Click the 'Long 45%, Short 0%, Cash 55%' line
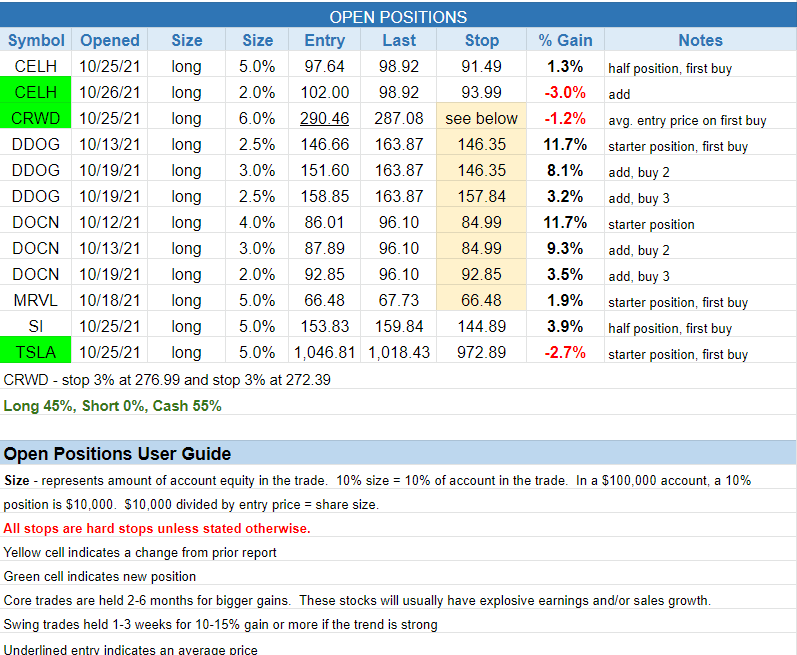 click(x=112, y=406)
